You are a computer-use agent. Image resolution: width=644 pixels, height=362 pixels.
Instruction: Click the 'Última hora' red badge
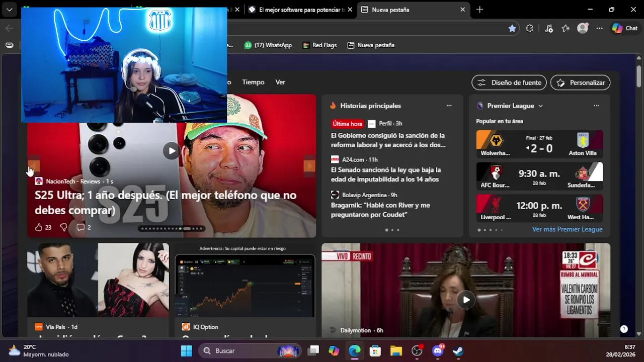tap(347, 124)
